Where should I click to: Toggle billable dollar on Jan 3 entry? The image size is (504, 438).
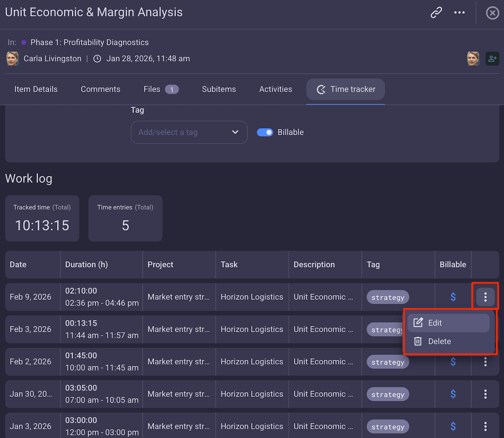(453, 426)
